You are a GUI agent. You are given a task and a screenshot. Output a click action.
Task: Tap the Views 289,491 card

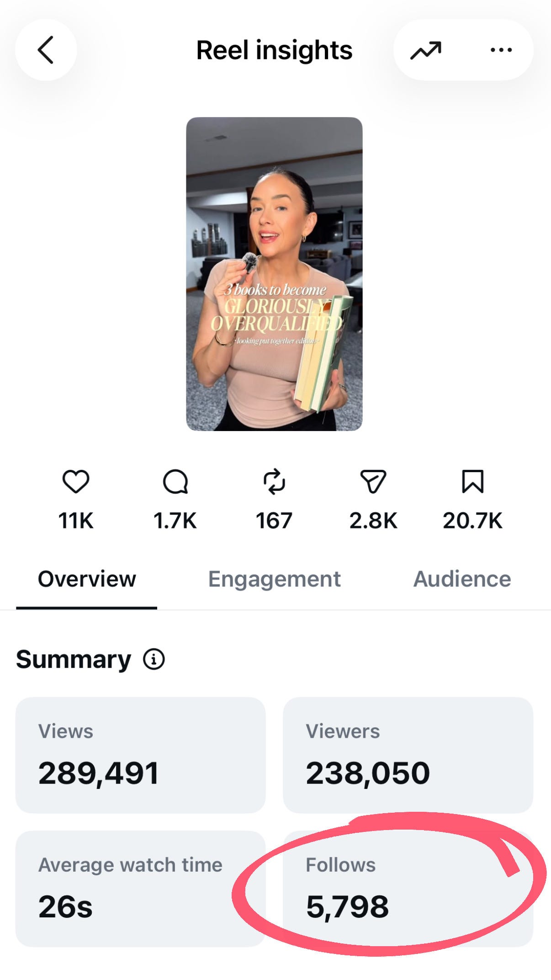point(140,755)
